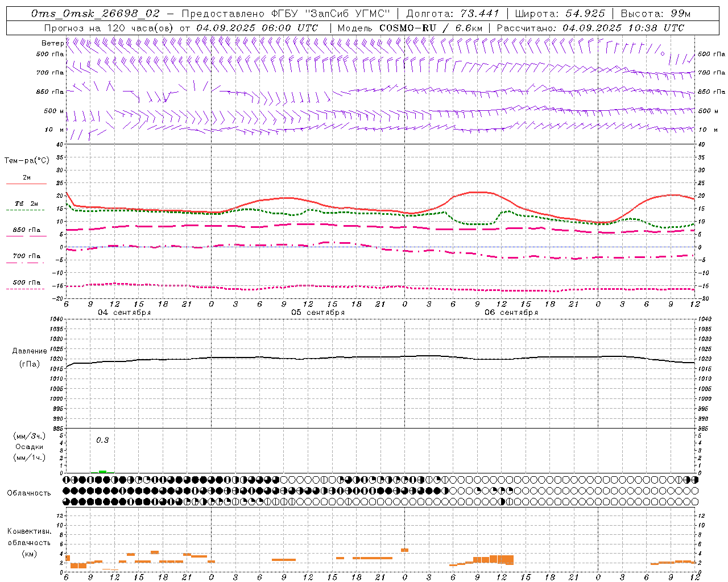The image size is (728, 582).
Task: Click the green precipitation bar
Action: click(102, 472)
